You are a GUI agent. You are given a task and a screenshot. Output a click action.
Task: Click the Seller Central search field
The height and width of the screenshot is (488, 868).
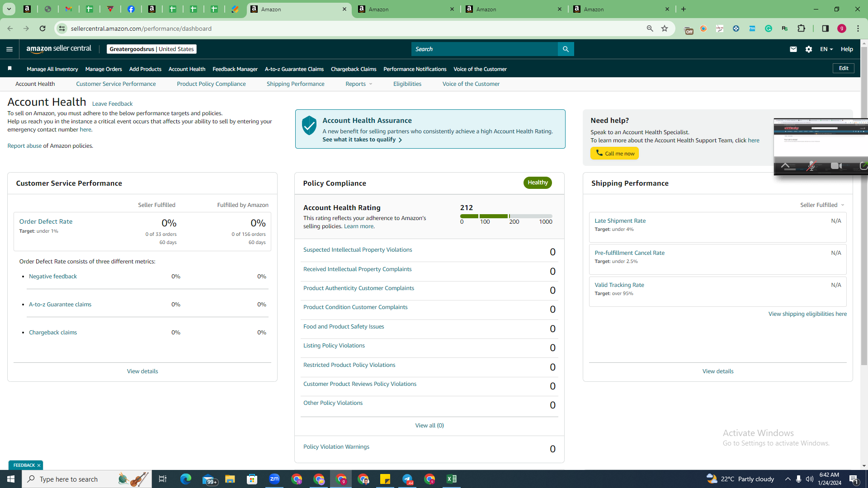[x=485, y=49]
